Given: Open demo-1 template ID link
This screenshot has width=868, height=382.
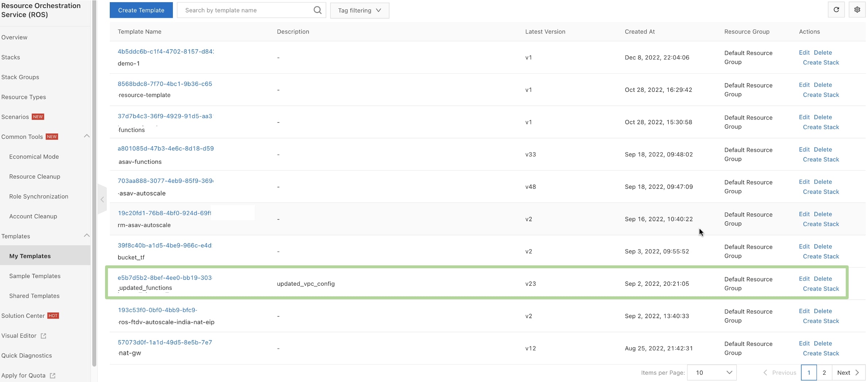Looking at the screenshot, I should (x=166, y=51).
